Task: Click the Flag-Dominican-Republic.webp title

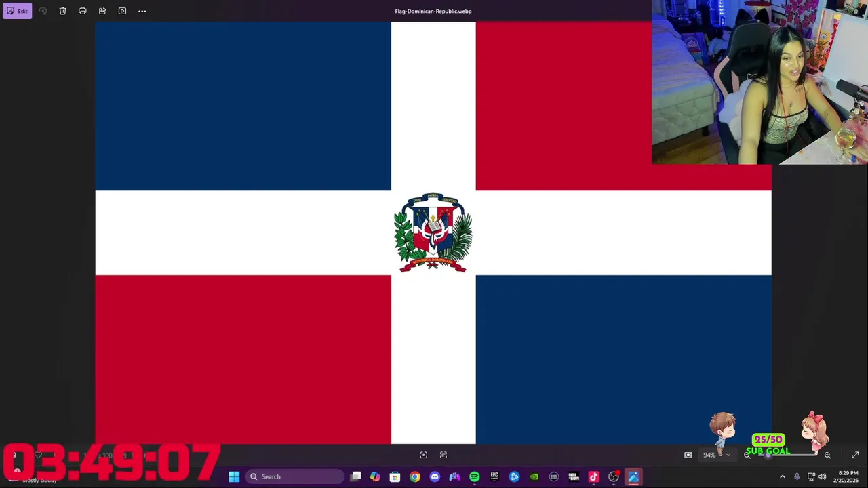Action: 433,11
